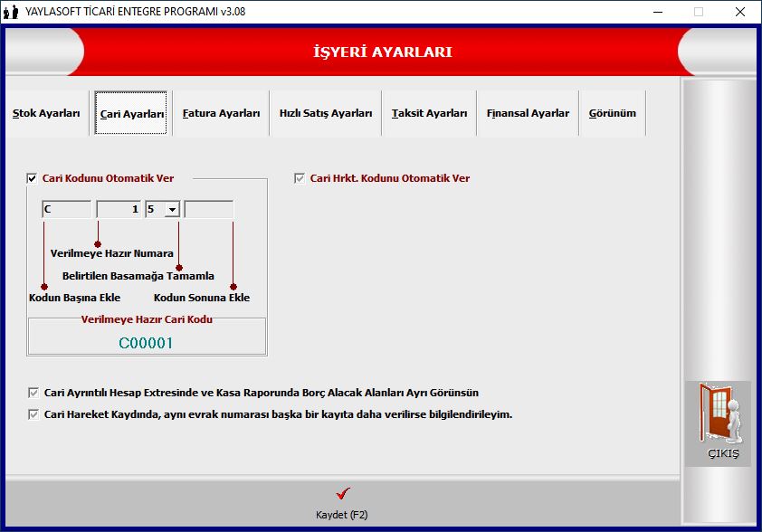The height and width of the screenshot is (532, 762).
Task: Click the red checkmark save icon
Action: coord(343,493)
